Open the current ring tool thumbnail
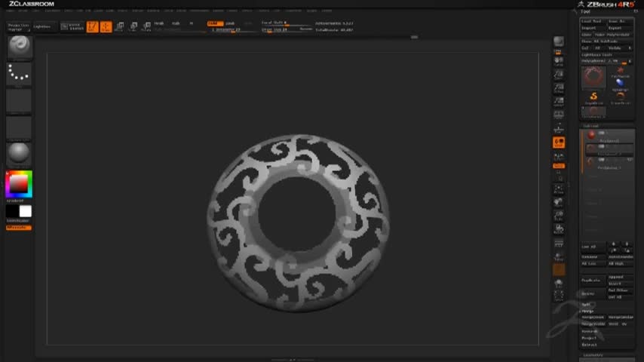Viewport: 644px width, 362px height. pyautogui.click(x=593, y=77)
